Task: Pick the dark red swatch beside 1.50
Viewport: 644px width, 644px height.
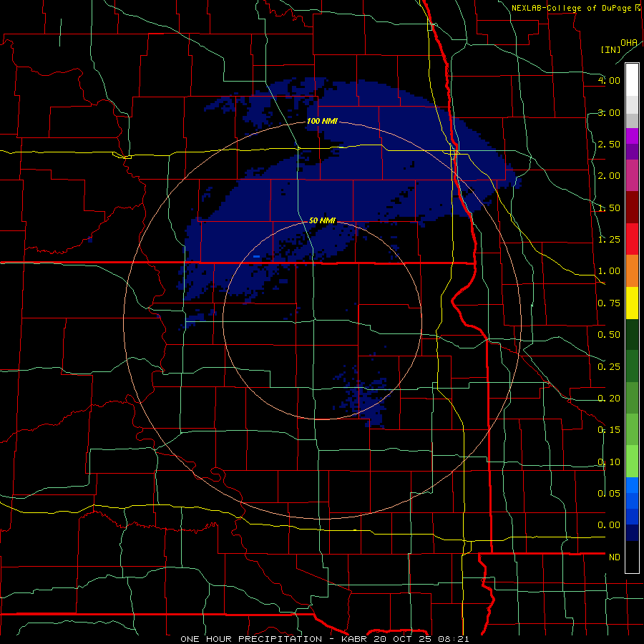Action: pos(632,208)
